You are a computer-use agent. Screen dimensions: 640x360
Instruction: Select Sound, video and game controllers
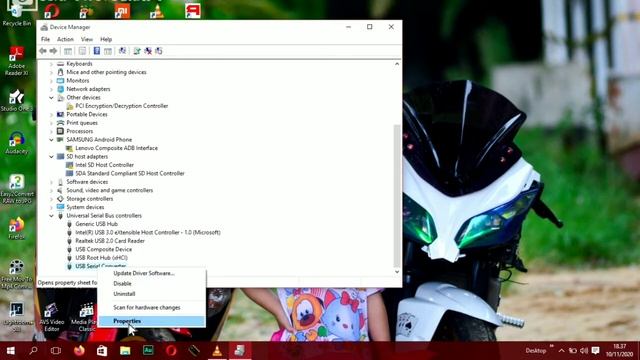(109, 190)
